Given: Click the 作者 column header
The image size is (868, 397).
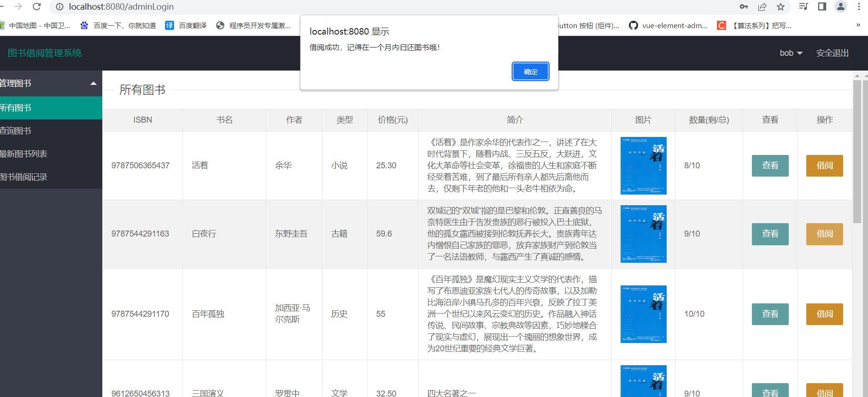Looking at the screenshot, I should coord(294,120).
